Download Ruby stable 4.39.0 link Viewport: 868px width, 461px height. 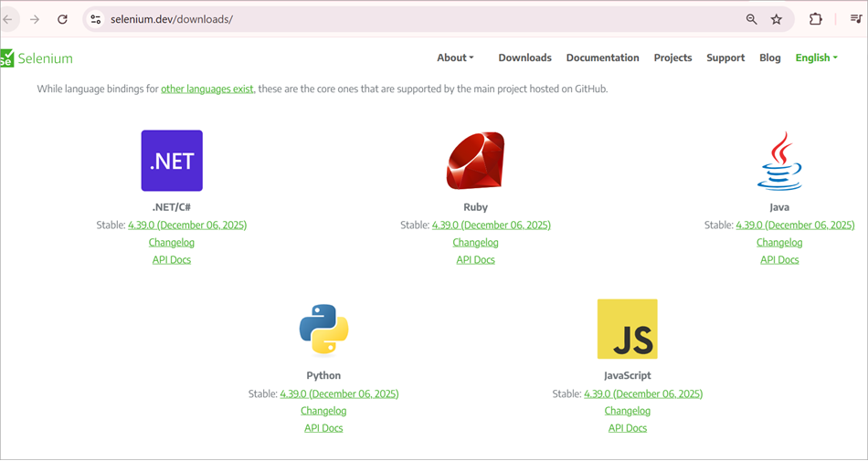[491, 225]
